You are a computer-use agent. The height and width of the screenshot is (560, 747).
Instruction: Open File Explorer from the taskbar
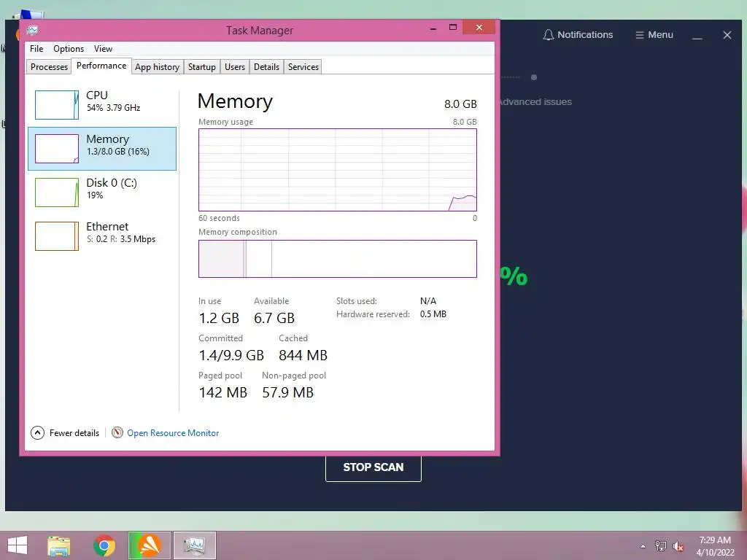tap(58, 545)
